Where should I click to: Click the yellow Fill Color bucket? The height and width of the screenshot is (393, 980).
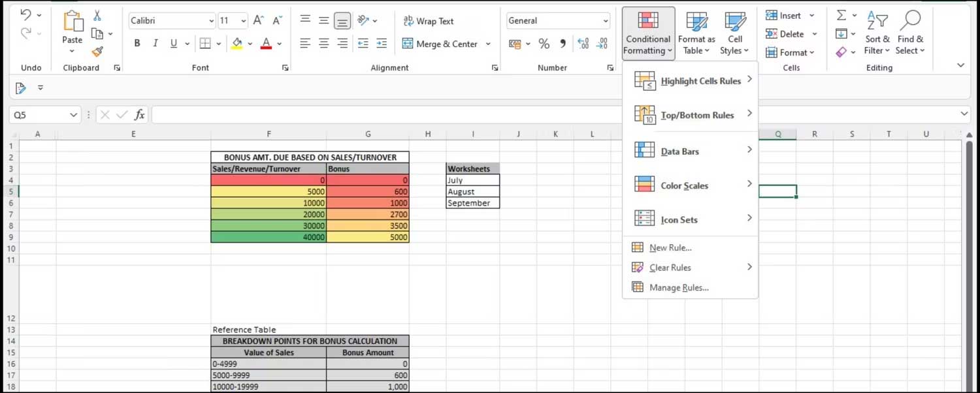pyautogui.click(x=237, y=44)
